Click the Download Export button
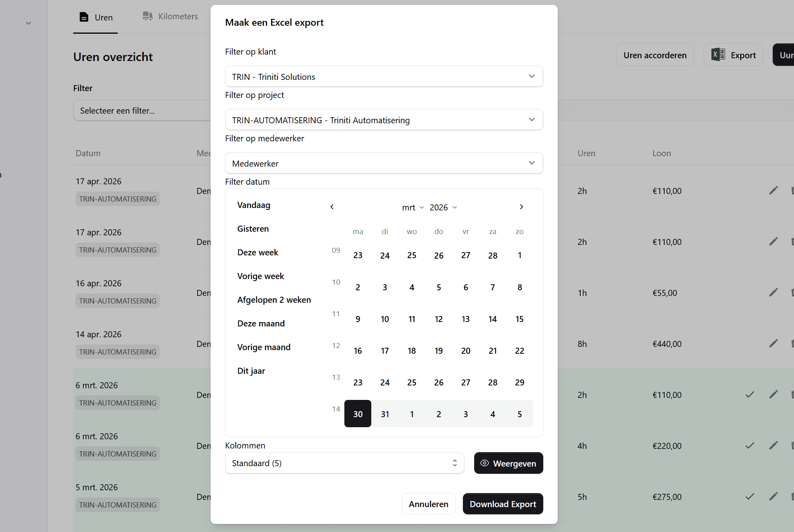The height and width of the screenshot is (532, 794). pos(503,504)
